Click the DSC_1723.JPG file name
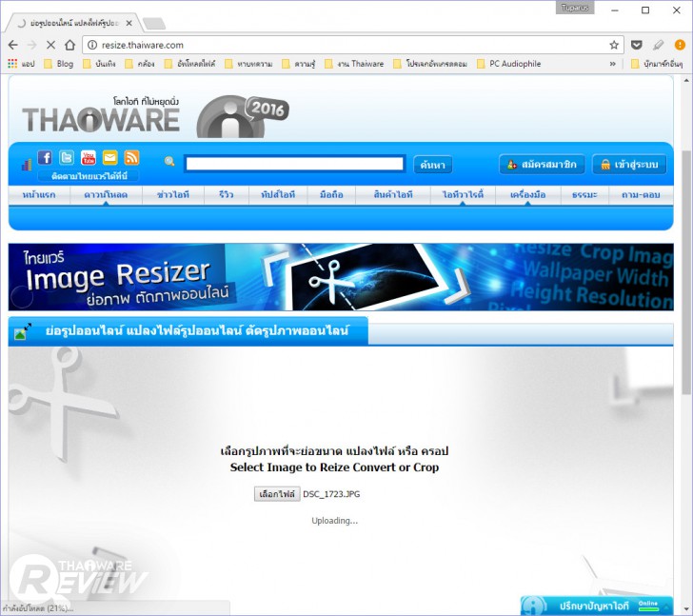The image size is (693, 616). [x=331, y=494]
